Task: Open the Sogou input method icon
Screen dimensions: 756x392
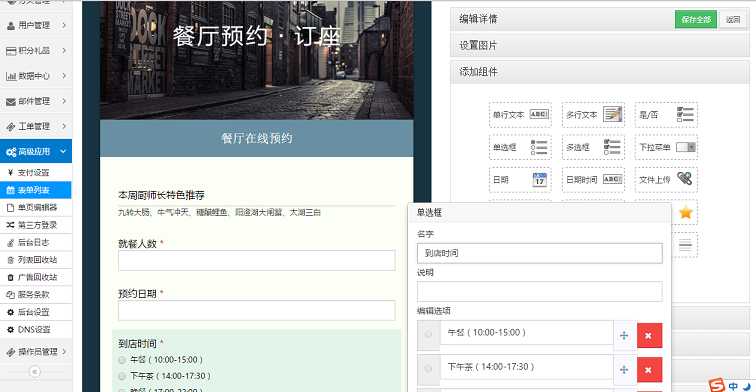Action: coord(717,385)
